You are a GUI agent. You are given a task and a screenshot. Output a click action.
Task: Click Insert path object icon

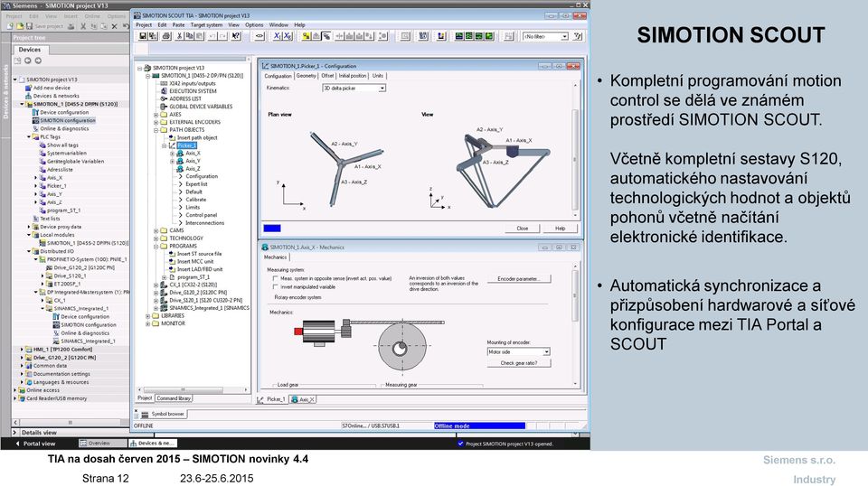(x=172, y=137)
